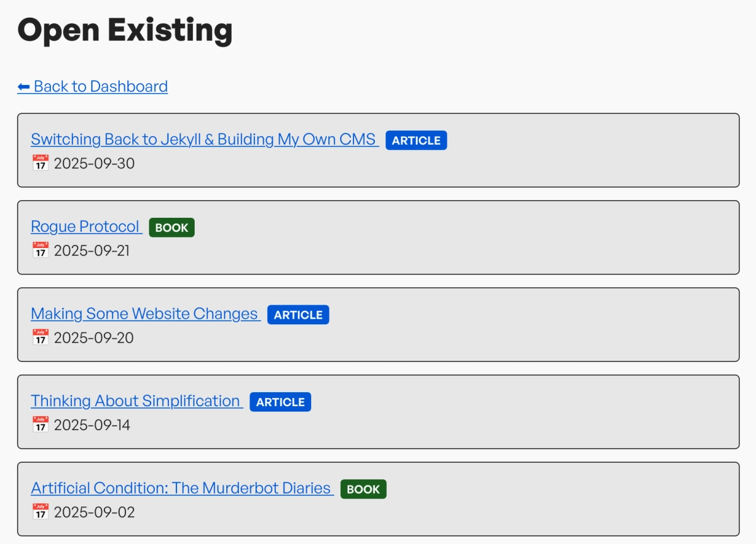The height and width of the screenshot is (544, 756).
Task: Click the calendar icon beside 2025-09-21
Action: [40, 251]
